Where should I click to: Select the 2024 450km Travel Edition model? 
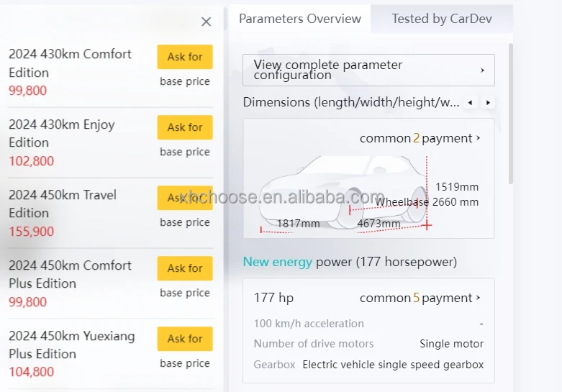pyautogui.click(x=63, y=204)
